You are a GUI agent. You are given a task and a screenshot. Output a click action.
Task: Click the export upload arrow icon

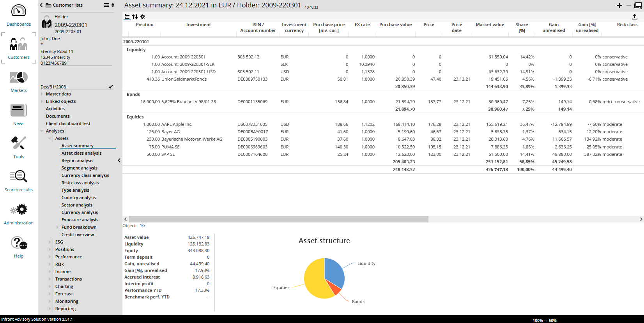tap(634, 17)
